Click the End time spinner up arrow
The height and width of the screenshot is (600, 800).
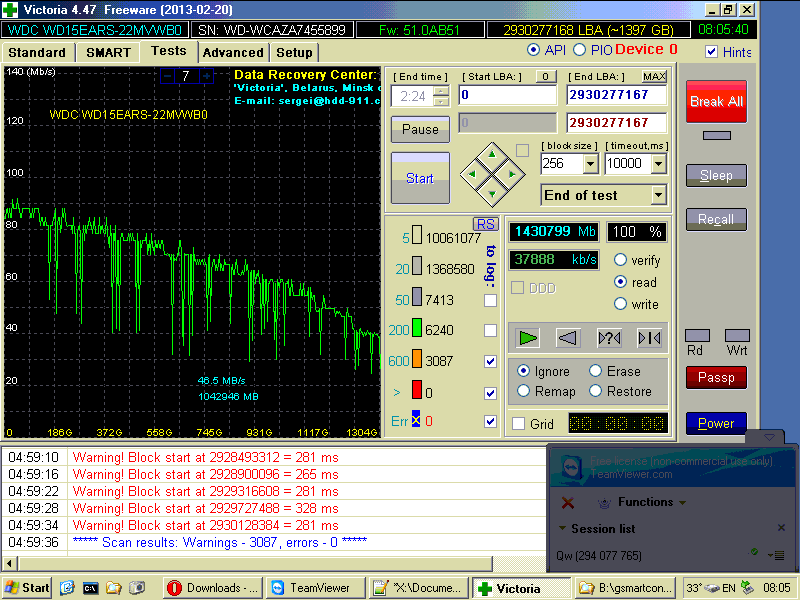click(x=441, y=91)
